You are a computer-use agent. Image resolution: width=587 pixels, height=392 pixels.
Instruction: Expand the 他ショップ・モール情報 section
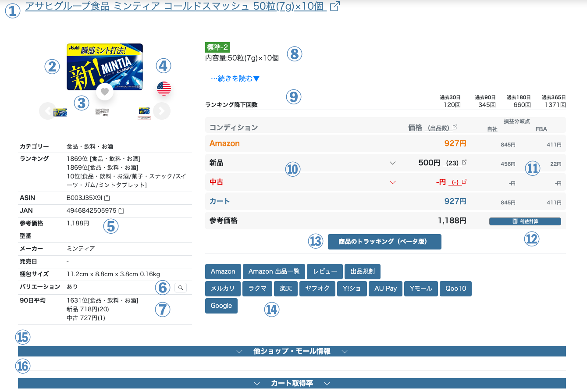point(292,351)
